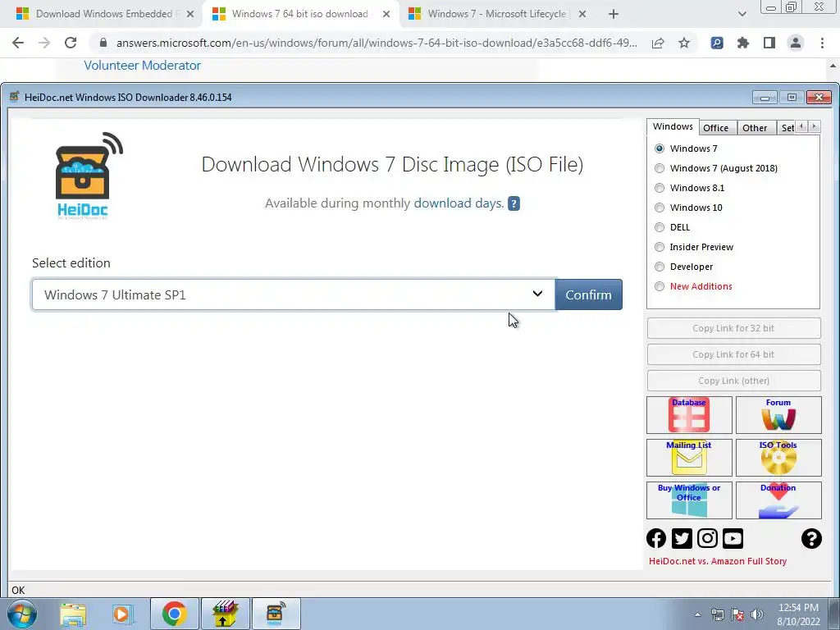Screen dimensions: 840x630
Task: Select the Developer radio button
Action: (660, 267)
